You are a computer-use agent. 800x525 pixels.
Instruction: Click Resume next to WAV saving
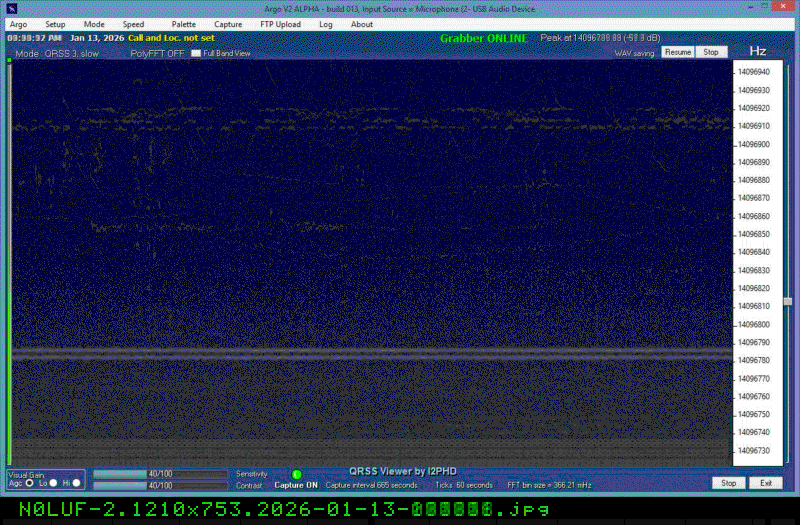(677, 52)
